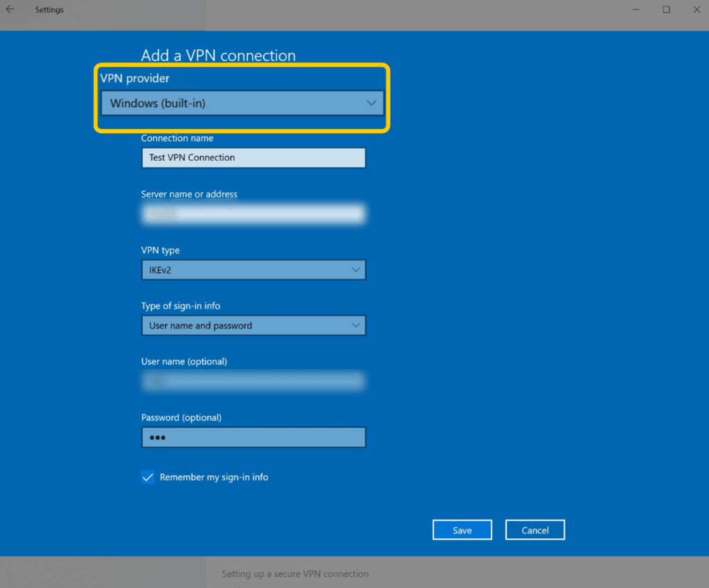
Task: Close the Settings window
Action: coord(697,10)
